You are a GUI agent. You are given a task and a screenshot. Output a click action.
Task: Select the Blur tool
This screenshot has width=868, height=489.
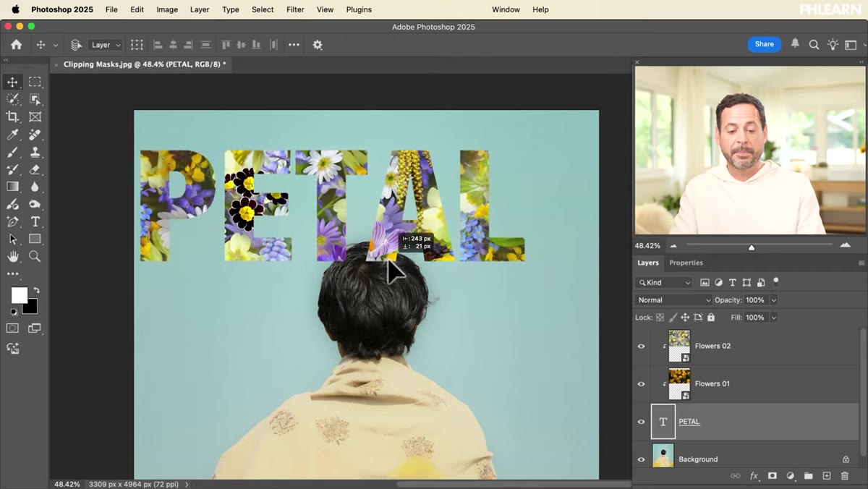pos(35,187)
